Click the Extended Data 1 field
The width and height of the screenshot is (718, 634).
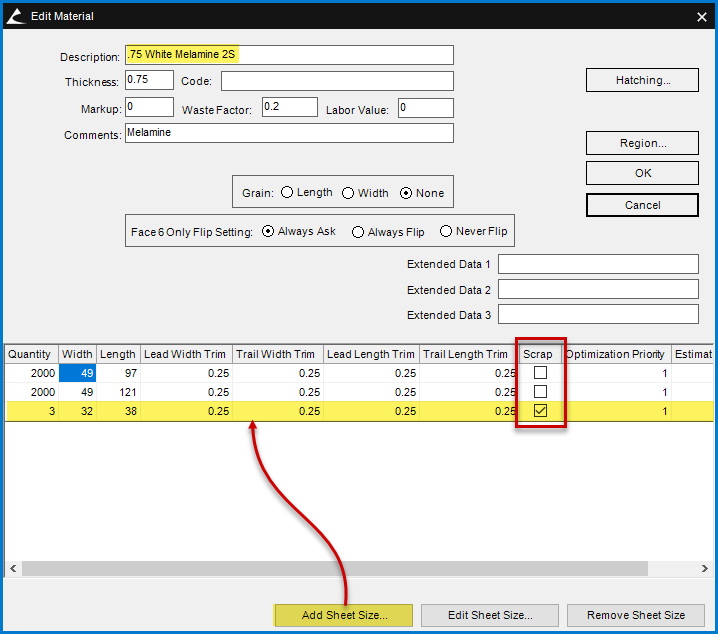597,264
